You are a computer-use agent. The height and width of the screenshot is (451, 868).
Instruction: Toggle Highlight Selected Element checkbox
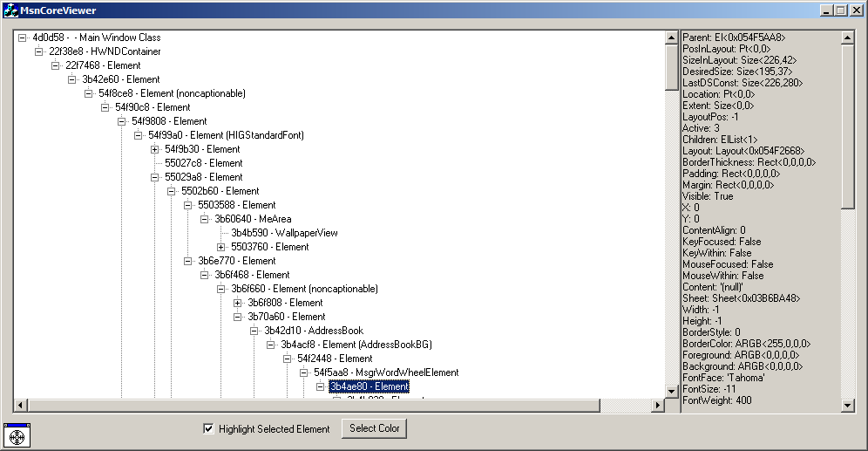(x=208, y=428)
